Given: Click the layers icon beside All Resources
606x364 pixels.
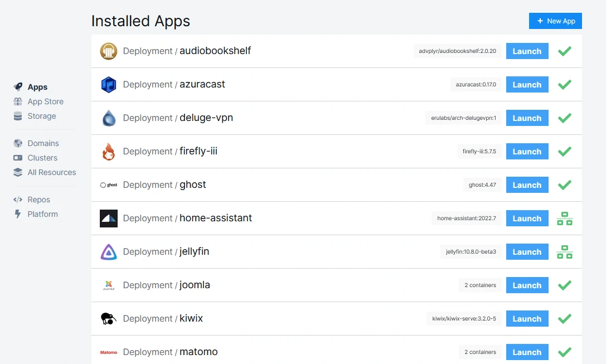Looking at the screenshot, I should [18, 172].
